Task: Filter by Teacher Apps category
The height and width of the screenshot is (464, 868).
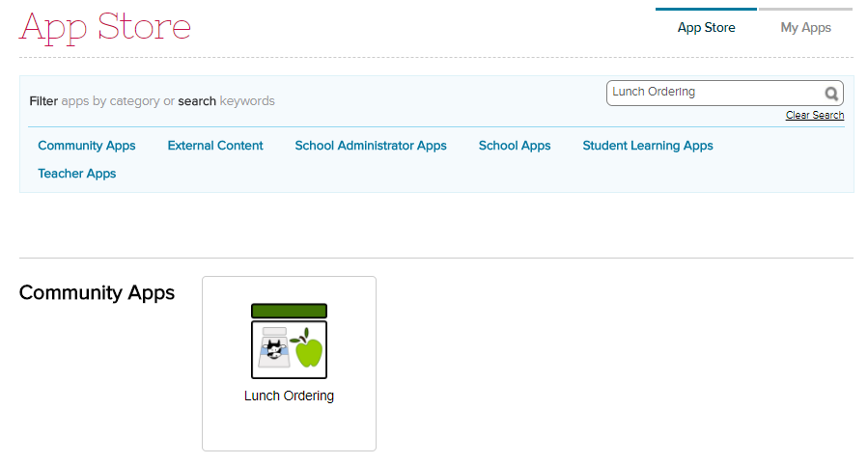Action: [77, 174]
